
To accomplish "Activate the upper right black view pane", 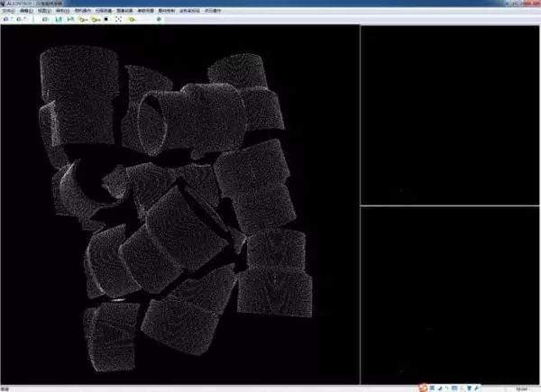I will (450, 114).
